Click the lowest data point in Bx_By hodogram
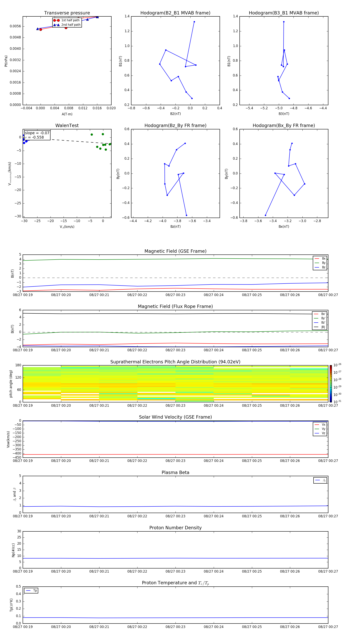 [265, 215]
